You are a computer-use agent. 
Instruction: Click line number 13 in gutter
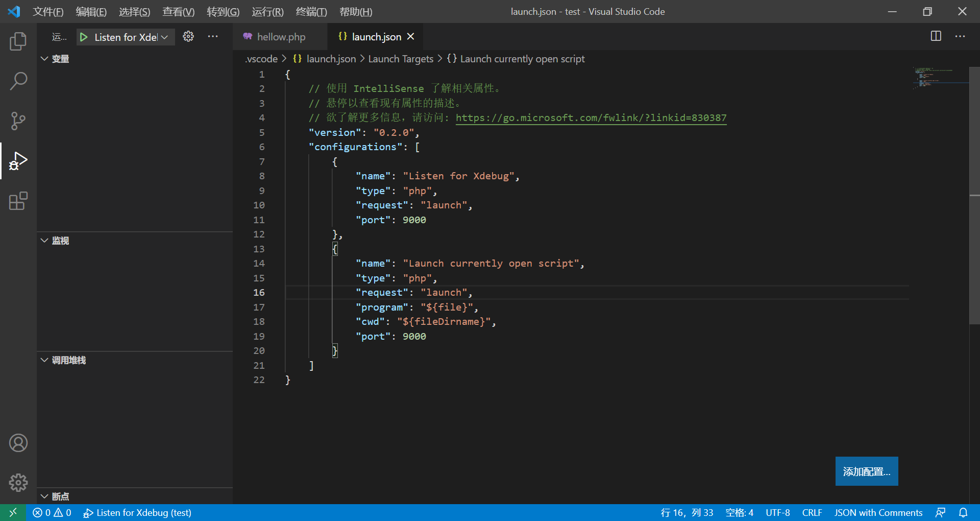click(x=259, y=249)
